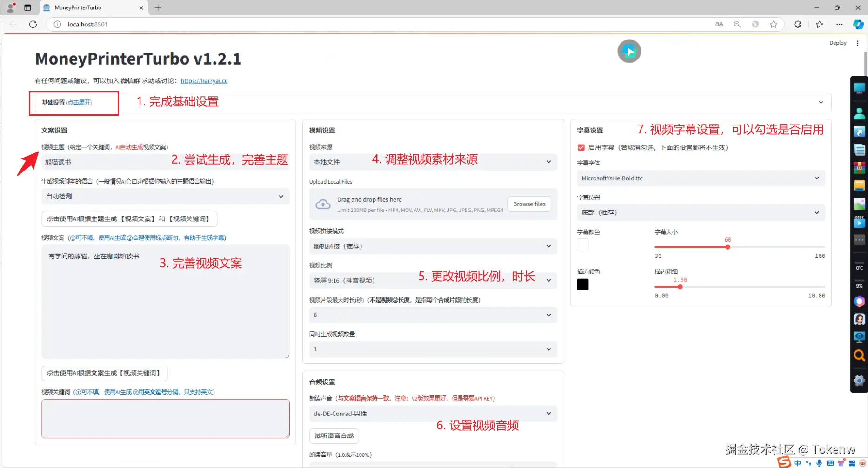868x468 pixels.
Task: Open the 字幕字体 font dropdown
Action: [x=701, y=178]
